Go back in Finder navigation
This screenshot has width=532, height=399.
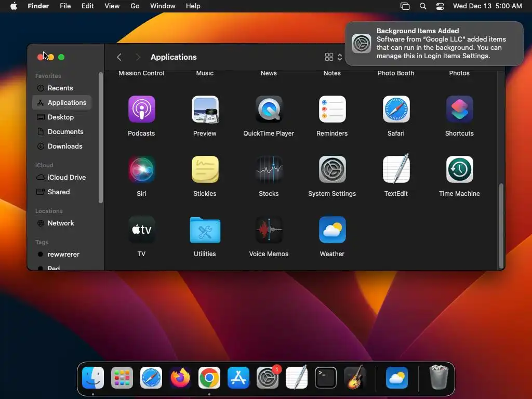(119, 57)
